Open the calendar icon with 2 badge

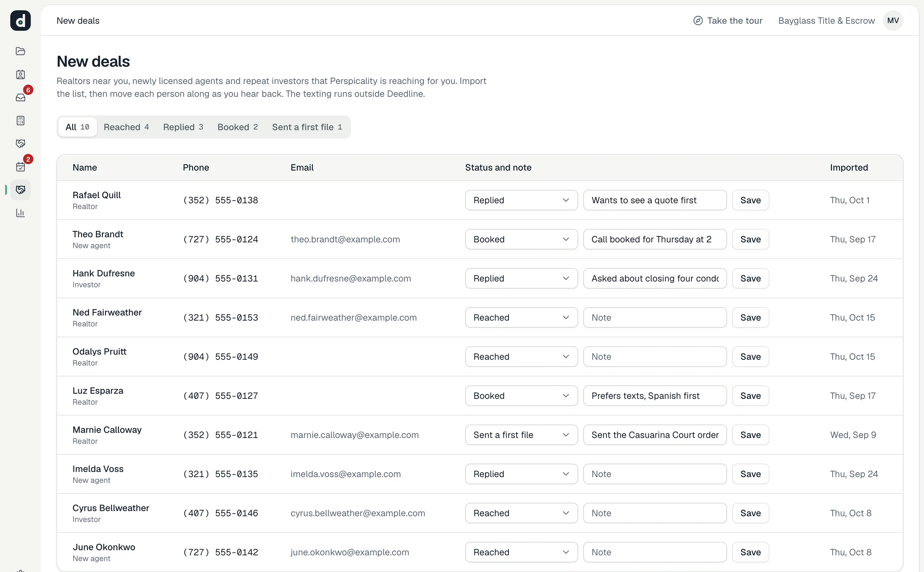(x=21, y=167)
